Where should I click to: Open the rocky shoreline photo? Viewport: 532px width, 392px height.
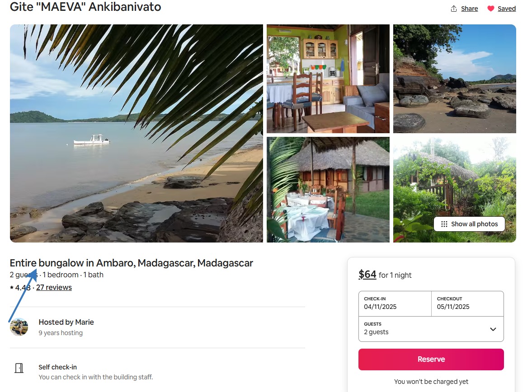454,79
